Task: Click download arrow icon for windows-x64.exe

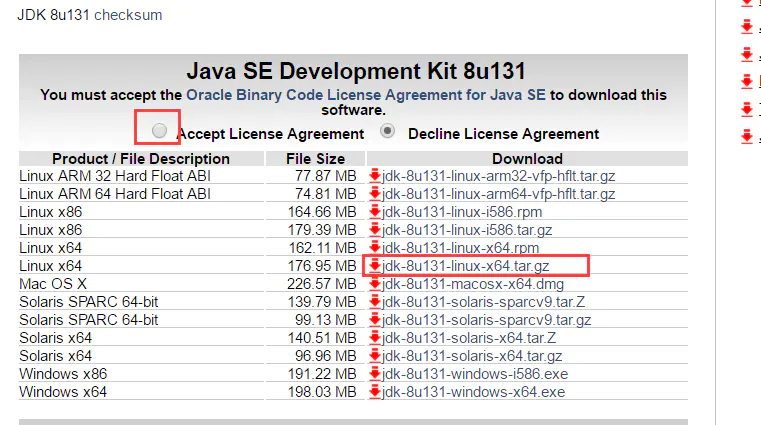Action: (375, 392)
